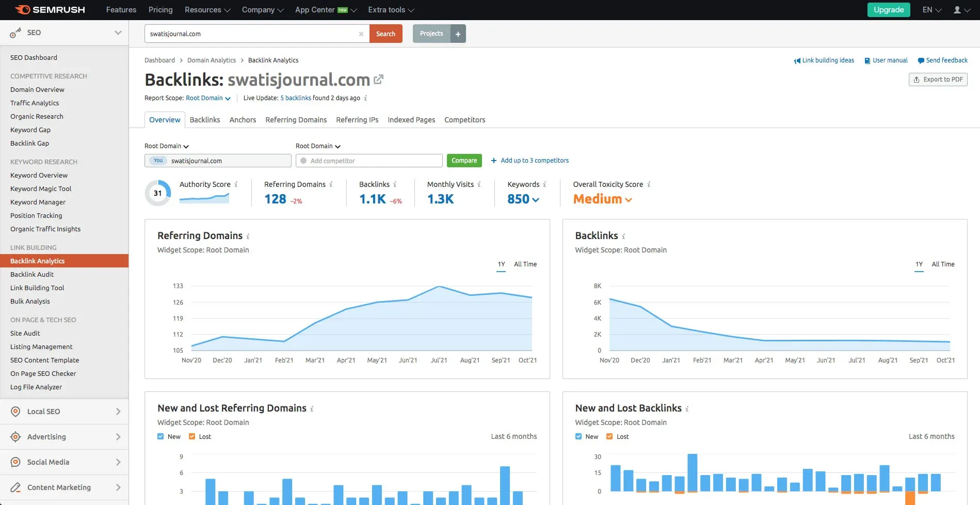This screenshot has height=505, width=980.
Task: Select All Time on Backlinks chart
Action: [x=943, y=264]
